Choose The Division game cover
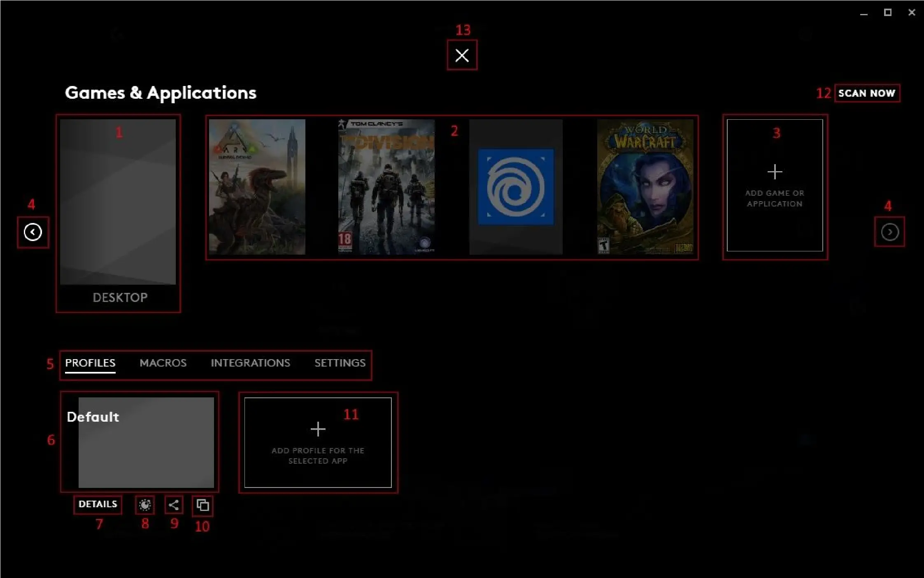This screenshot has height=578, width=924. (386, 187)
